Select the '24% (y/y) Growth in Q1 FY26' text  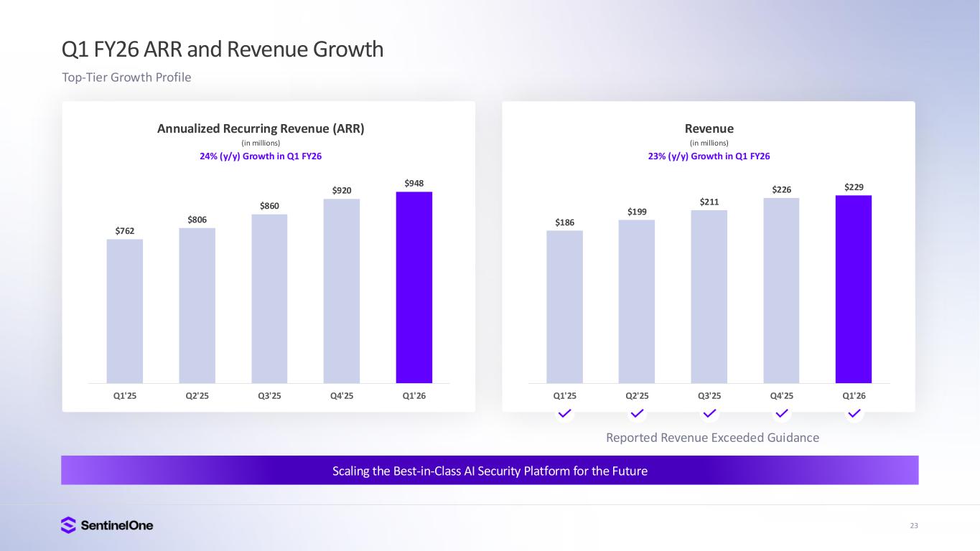[x=261, y=156]
